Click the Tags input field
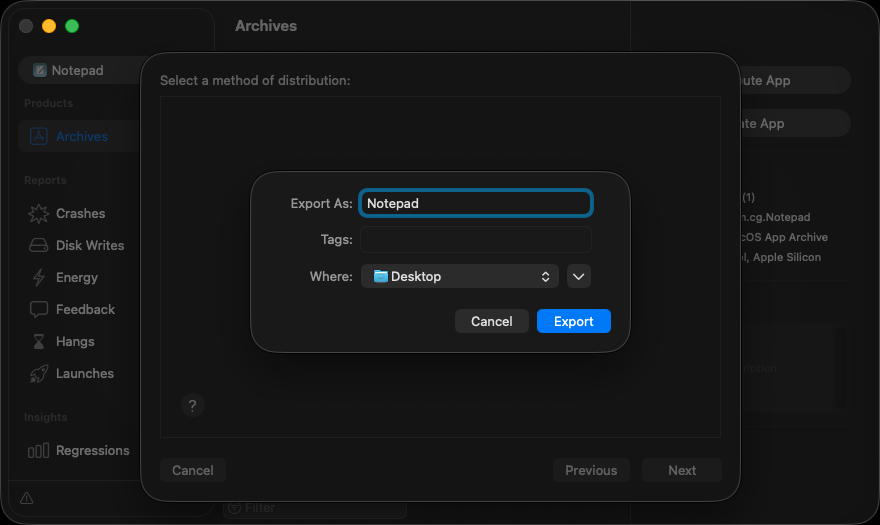 pyautogui.click(x=476, y=240)
